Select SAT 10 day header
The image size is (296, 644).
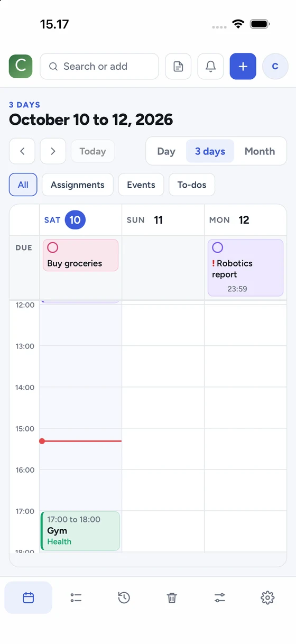coord(80,220)
